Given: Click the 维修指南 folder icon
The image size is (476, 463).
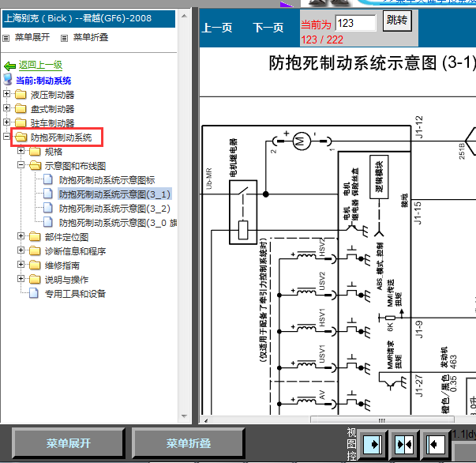Looking at the screenshot, I should click(x=35, y=265).
